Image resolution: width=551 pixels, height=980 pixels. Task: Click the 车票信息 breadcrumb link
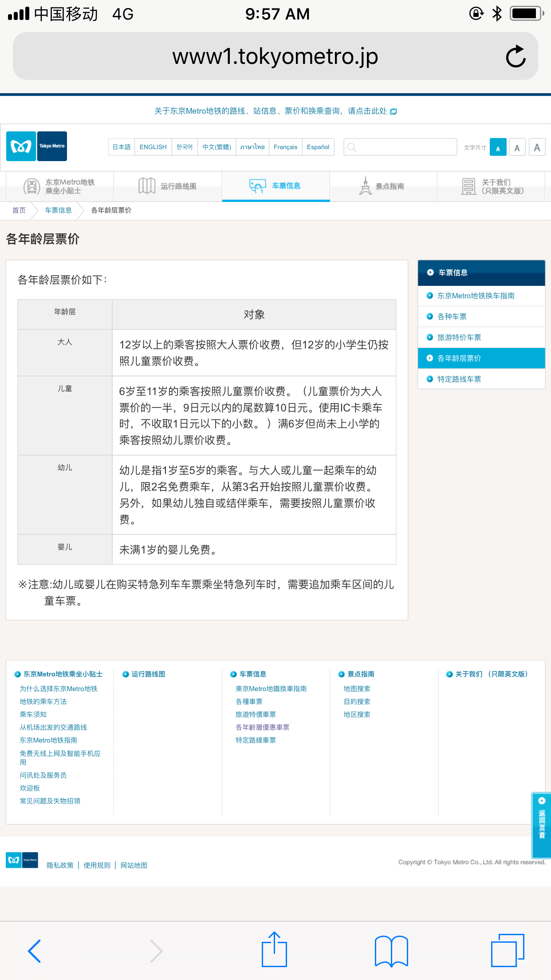coord(58,210)
